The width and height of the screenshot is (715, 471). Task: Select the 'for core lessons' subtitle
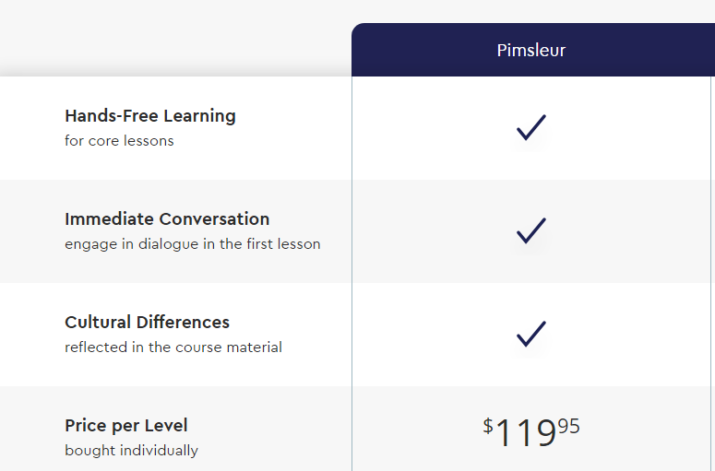pos(119,141)
